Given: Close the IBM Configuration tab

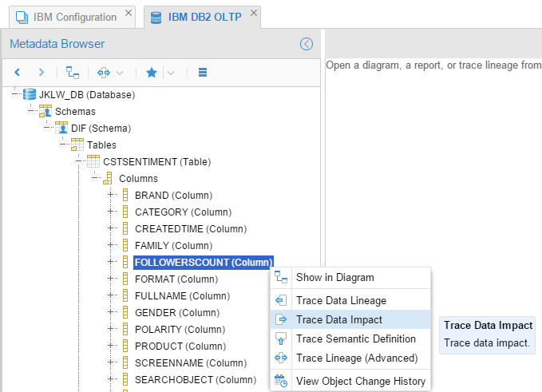Looking at the screenshot, I should click(x=129, y=13).
